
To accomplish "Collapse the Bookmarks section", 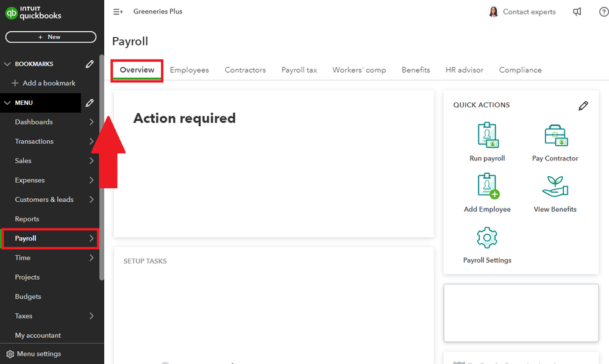I will (7, 63).
